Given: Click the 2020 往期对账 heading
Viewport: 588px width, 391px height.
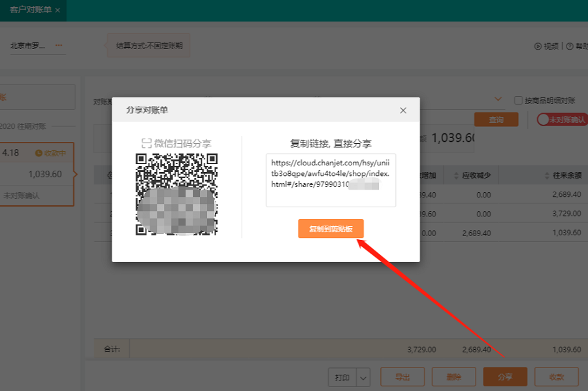Looking at the screenshot, I should tap(23, 126).
